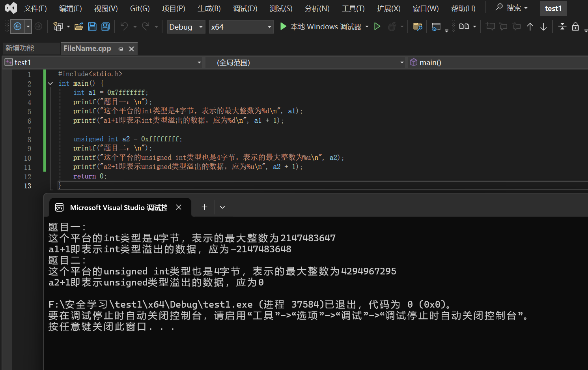588x370 pixels.
Task: Click the Visual Studio logo icon
Action: 11,8
